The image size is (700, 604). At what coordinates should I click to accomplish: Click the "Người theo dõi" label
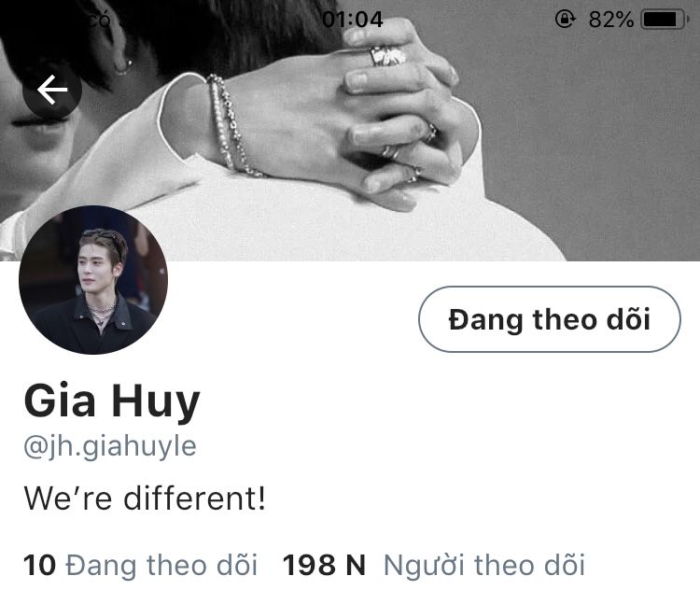click(484, 565)
